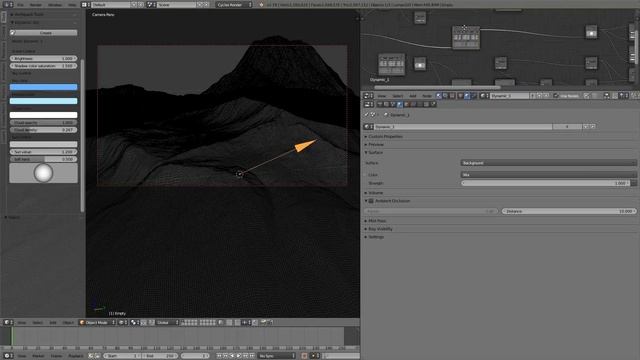Collapse the Surface panel
Viewport: 640px width, 360px height.
(376, 152)
